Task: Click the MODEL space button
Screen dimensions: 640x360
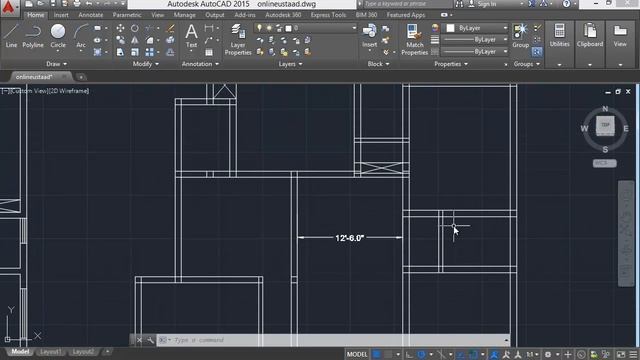Action: [357, 354]
